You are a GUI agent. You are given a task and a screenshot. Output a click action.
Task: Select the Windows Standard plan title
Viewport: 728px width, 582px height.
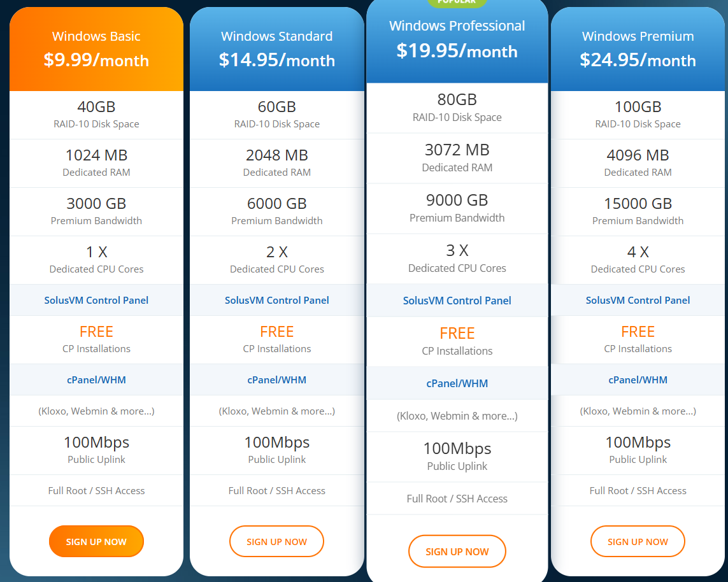(276, 36)
